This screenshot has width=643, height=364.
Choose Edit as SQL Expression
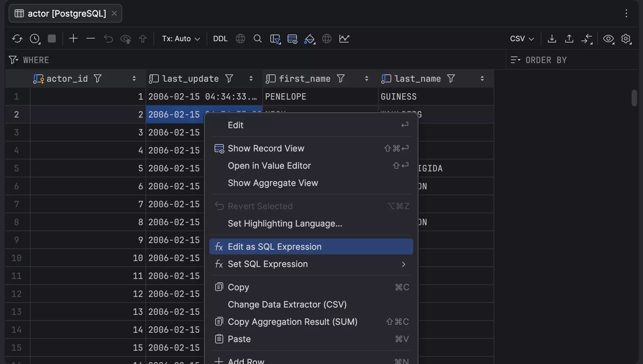(x=311, y=247)
